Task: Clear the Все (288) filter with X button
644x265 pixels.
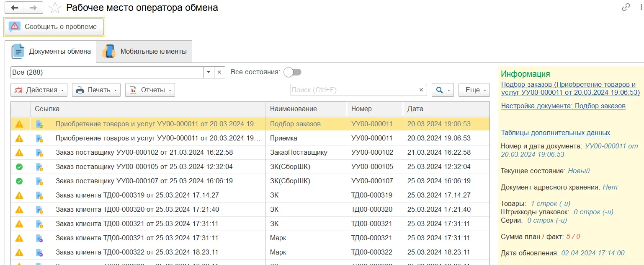Action: coord(220,72)
